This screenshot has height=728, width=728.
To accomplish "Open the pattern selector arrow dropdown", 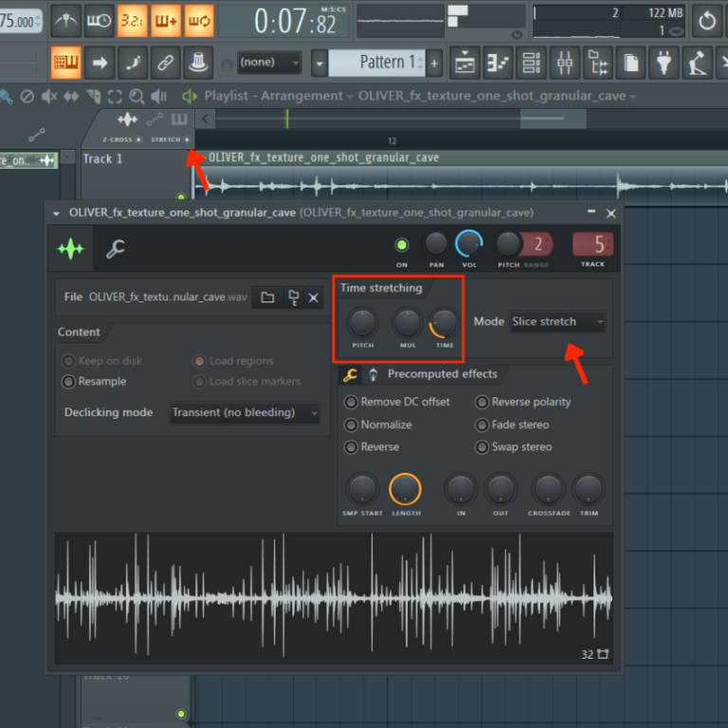I will (318, 63).
